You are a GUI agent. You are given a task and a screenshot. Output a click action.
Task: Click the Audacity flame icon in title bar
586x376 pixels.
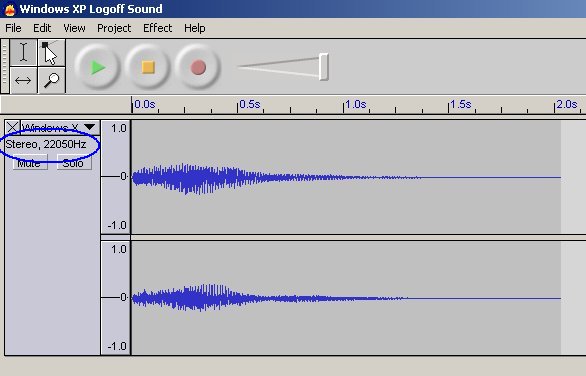[9, 9]
